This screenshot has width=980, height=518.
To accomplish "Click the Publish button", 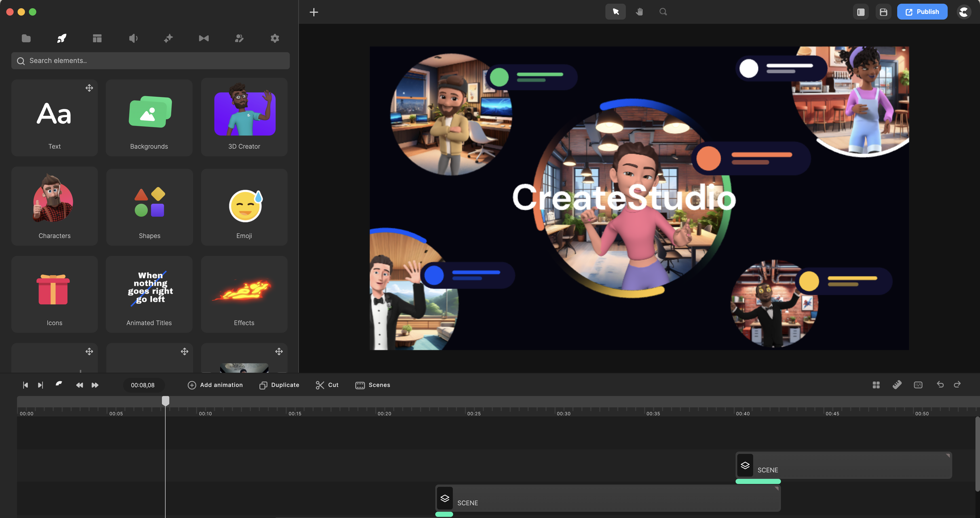I will pyautogui.click(x=922, y=12).
